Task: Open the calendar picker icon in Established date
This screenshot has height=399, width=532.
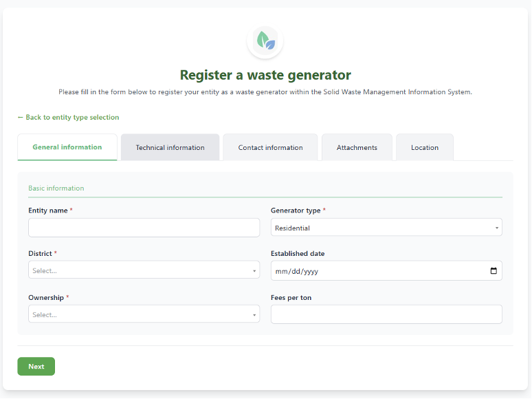Action: [494, 270]
